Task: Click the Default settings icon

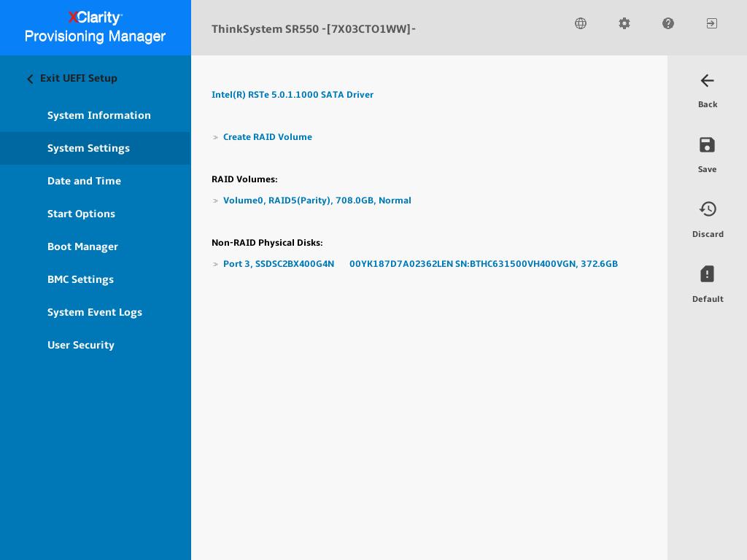Action: coord(707,274)
